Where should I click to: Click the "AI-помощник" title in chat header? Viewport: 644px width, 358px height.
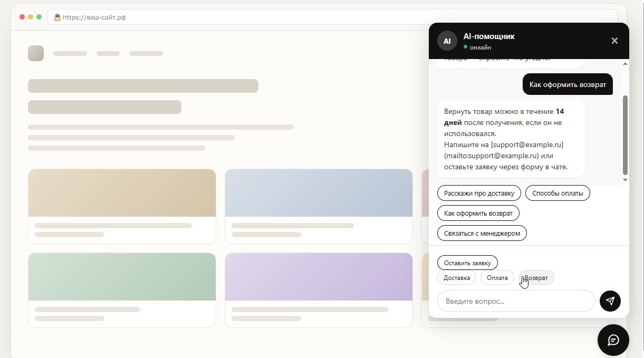pyautogui.click(x=489, y=36)
